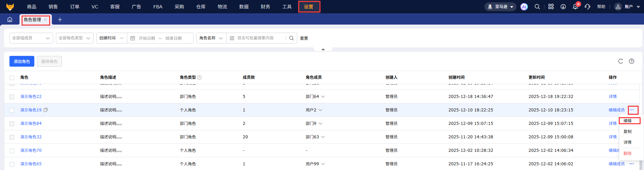
Task: Expand members list for 部门63
Action: click(323, 137)
